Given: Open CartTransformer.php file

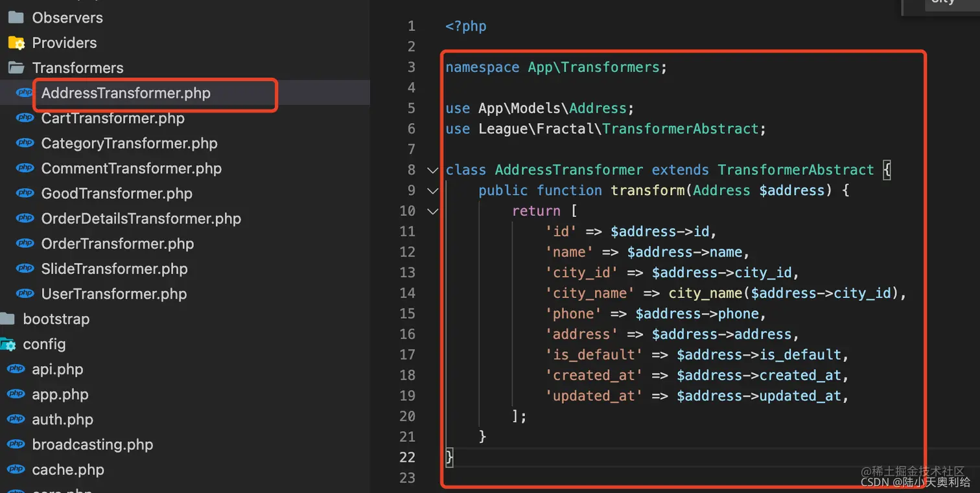Looking at the screenshot, I should pyautogui.click(x=113, y=119).
